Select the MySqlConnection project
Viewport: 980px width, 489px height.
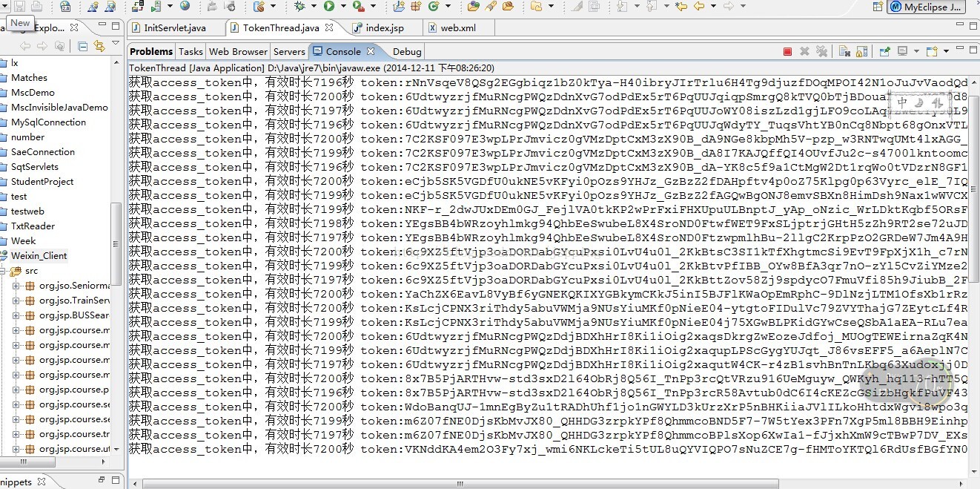48,122
